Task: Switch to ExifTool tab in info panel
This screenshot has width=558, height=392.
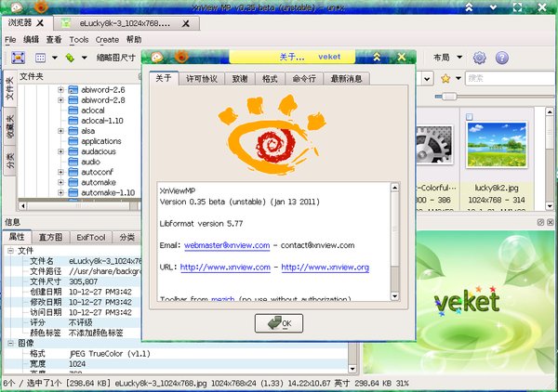Action: click(x=91, y=238)
